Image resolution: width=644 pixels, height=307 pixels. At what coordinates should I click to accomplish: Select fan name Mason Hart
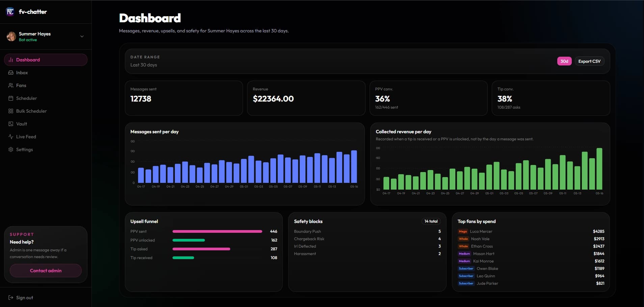point(484,254)
